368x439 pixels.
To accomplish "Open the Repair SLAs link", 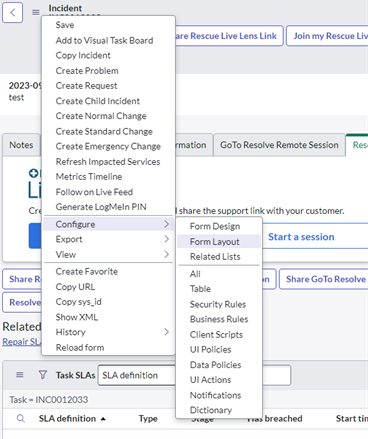I will (22, 342).
